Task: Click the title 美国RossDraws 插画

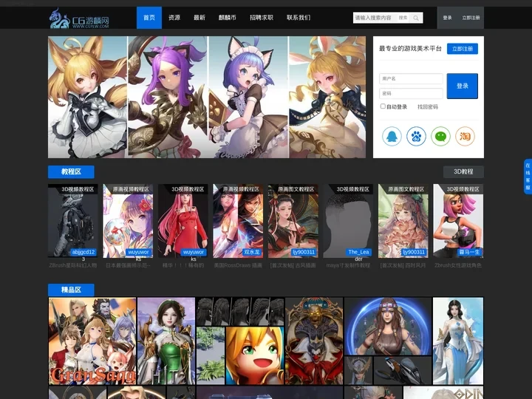Action: pos(238,265)
